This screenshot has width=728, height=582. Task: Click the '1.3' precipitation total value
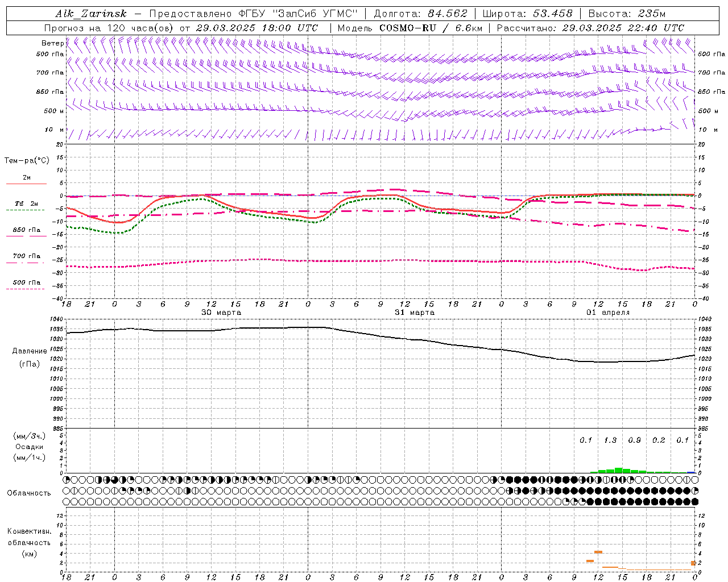(610, 440)
